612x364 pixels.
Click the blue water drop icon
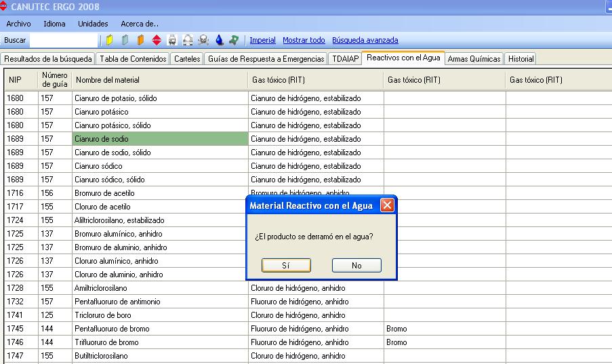[x=220, y=40]
